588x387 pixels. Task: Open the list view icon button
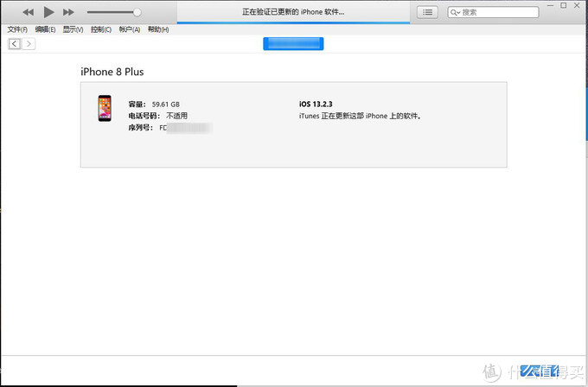coord(427,12)
